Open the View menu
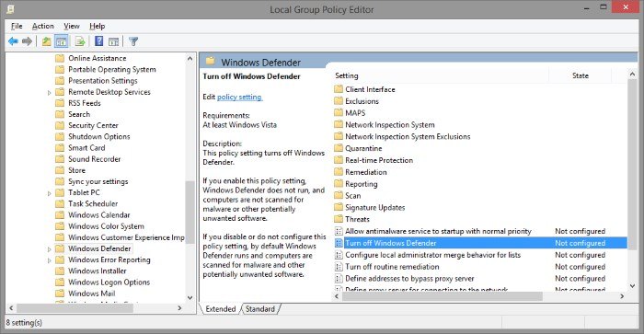The width and height of the screenshot is (644, 334). pos(72,26)
